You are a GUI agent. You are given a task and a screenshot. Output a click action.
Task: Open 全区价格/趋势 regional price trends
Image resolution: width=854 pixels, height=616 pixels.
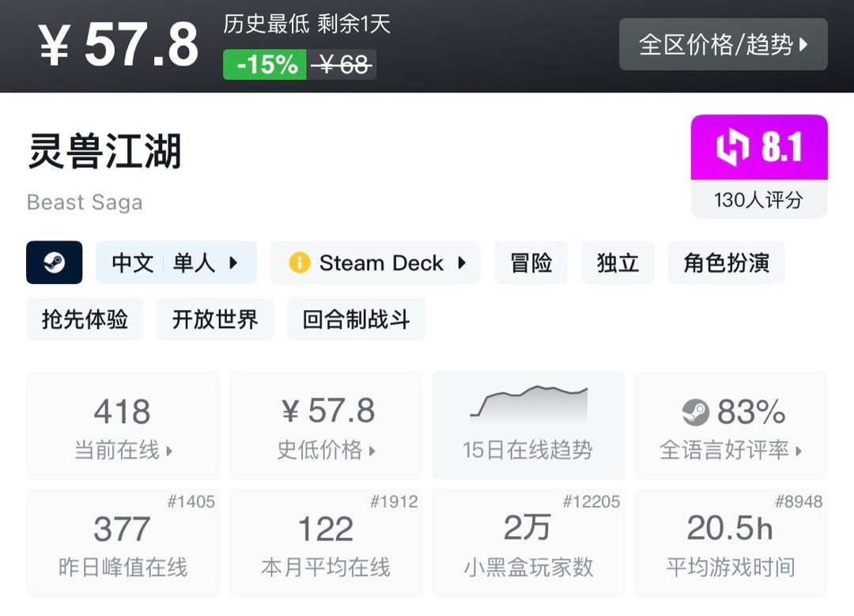(x=723, y=44)
